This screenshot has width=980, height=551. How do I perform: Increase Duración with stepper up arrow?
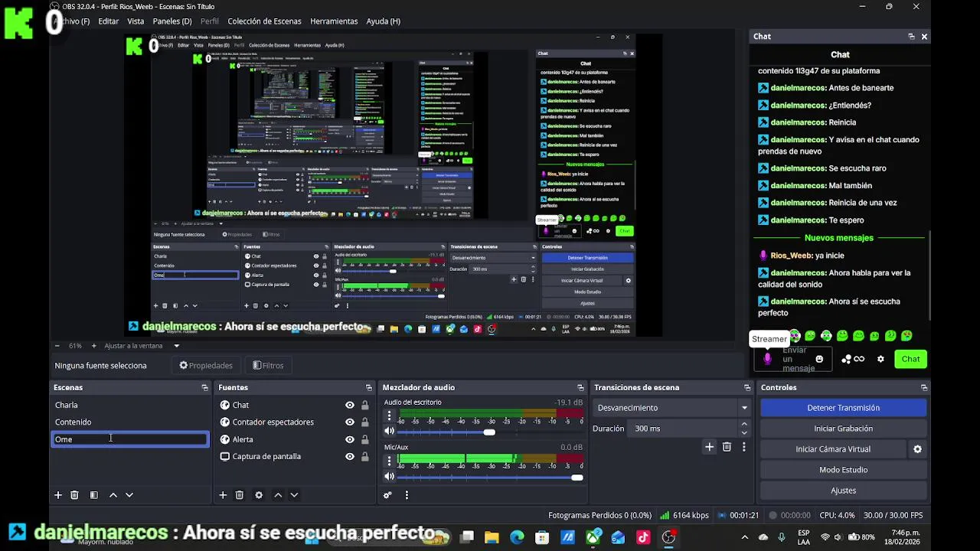coord(744,425)
